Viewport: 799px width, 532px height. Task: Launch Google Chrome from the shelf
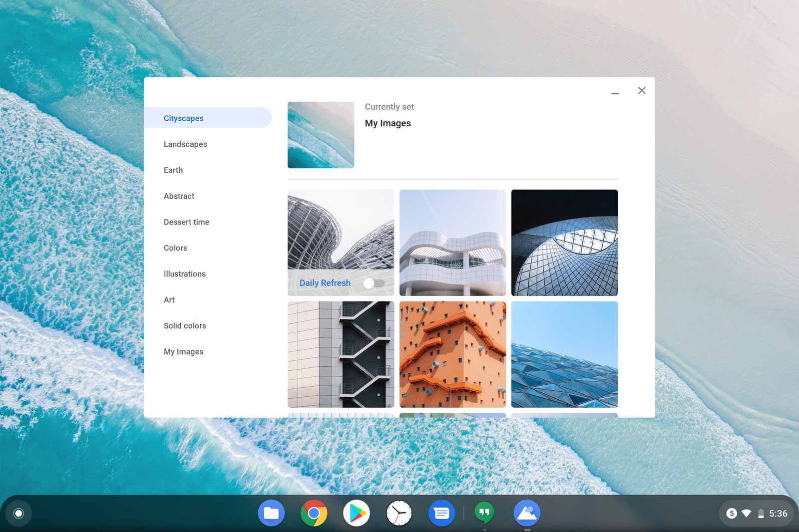click(314, 513)
